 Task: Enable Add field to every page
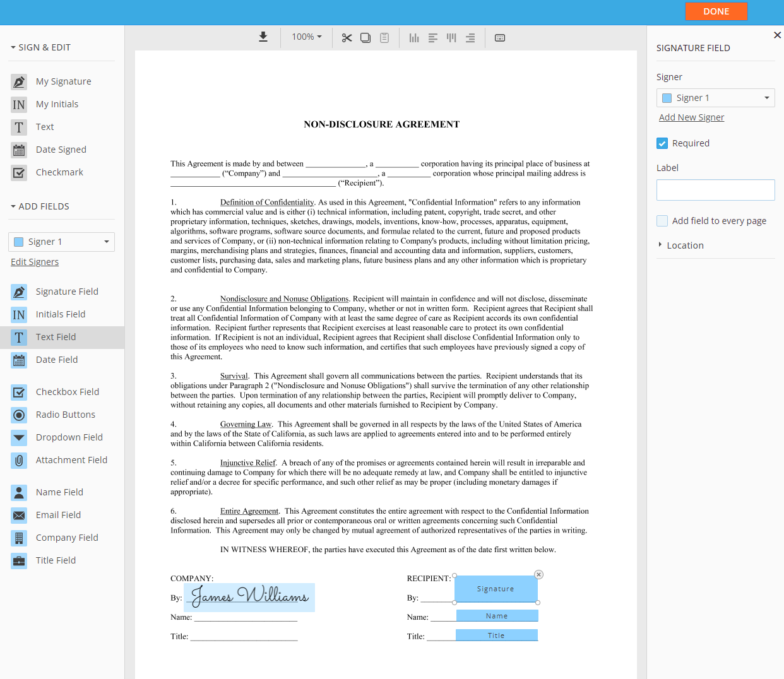tap(662, 221)
